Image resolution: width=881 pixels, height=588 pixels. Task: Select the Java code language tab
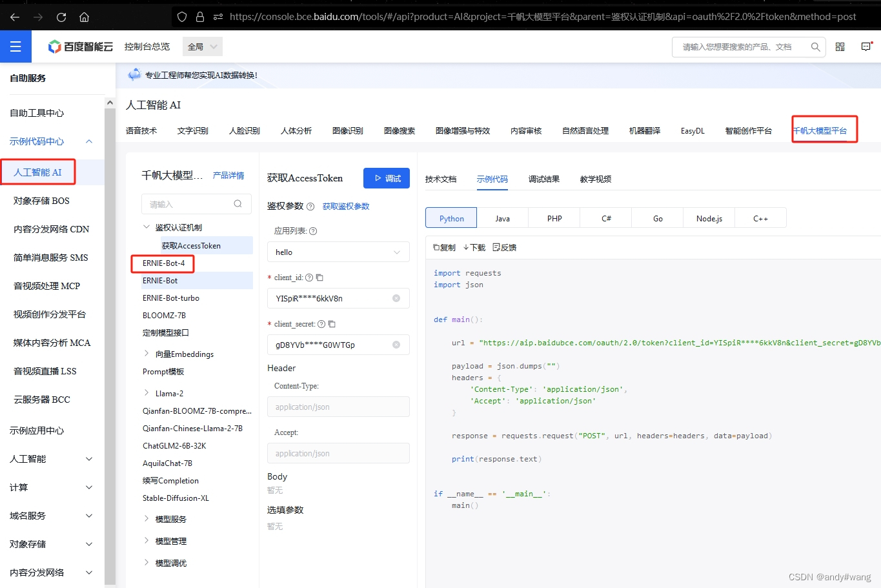(x=503, y=218)
